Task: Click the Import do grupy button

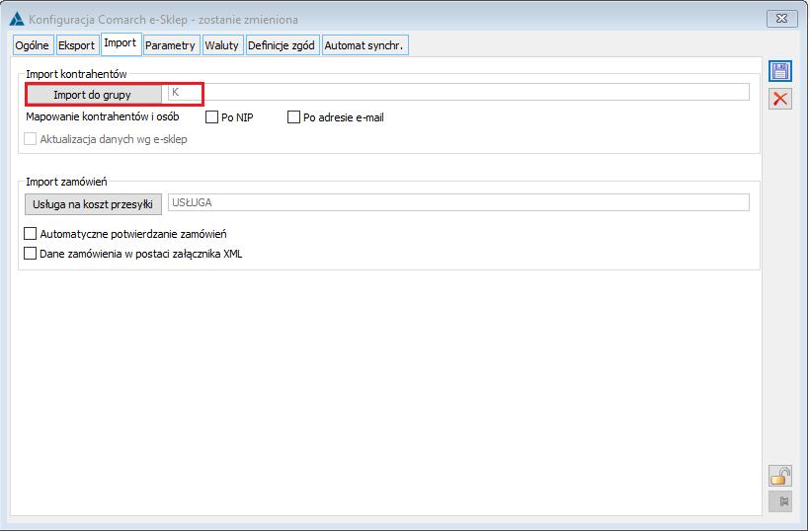Action: click(93, 95)
